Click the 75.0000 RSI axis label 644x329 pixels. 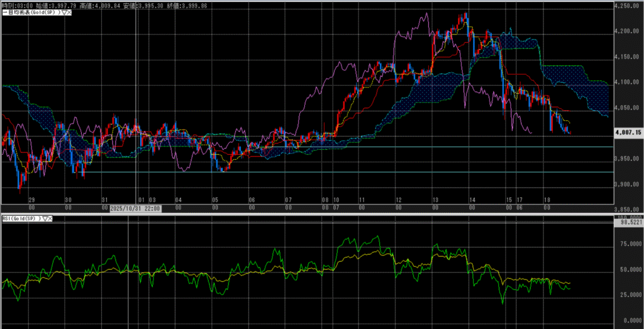(x=628, y=244)
